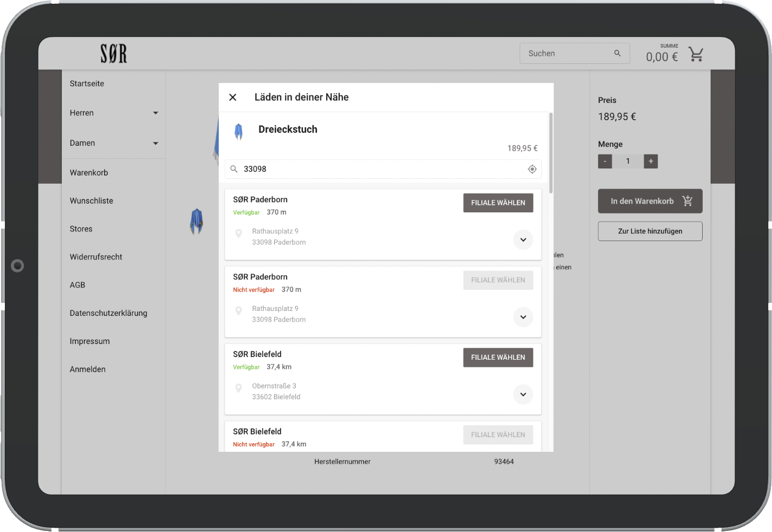Open Wunschliste in the sidebar
The height and width of the screenshot is (532, 772).
point(92,201)
